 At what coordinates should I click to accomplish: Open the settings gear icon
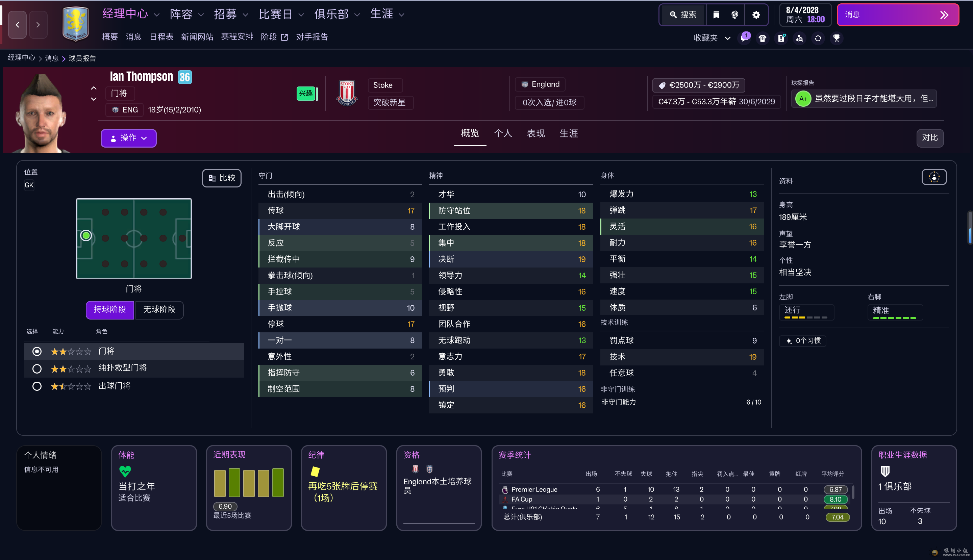tap(756, 15)
